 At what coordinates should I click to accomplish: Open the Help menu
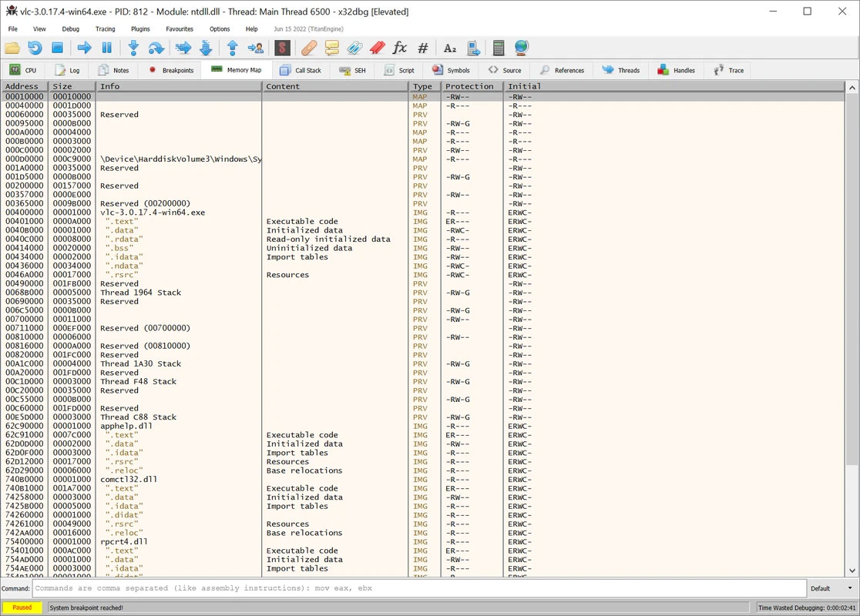coord(252,29)
